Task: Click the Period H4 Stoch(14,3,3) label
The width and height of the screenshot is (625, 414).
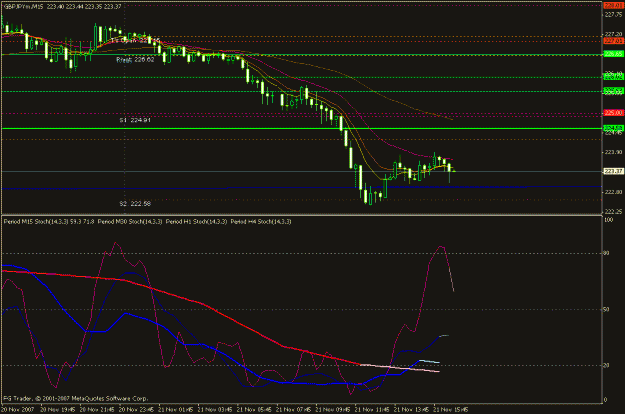Action: (x=261, y=222)
